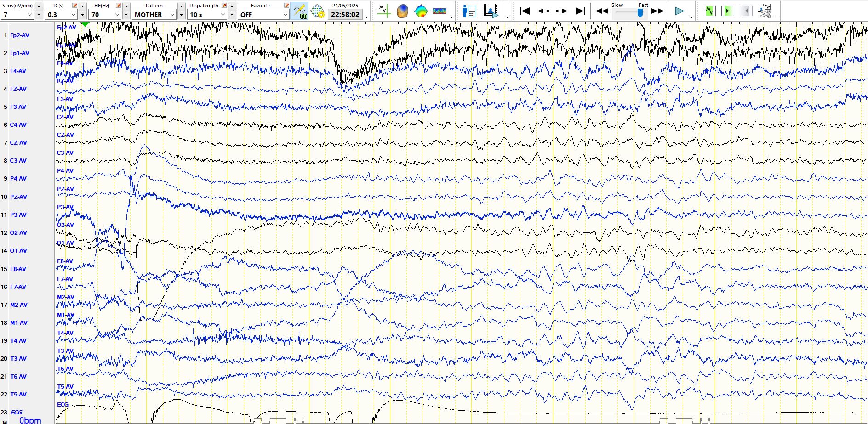The width and height of the screenshot is (868, 424).
Task: Select channel label Fp1-AV in the list
Action: tap(20, 53)
